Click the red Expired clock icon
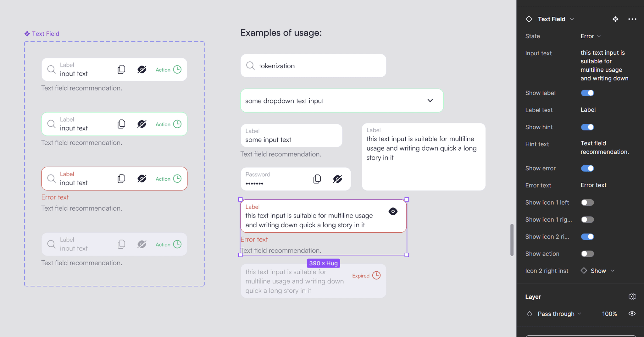 (376, 275)
